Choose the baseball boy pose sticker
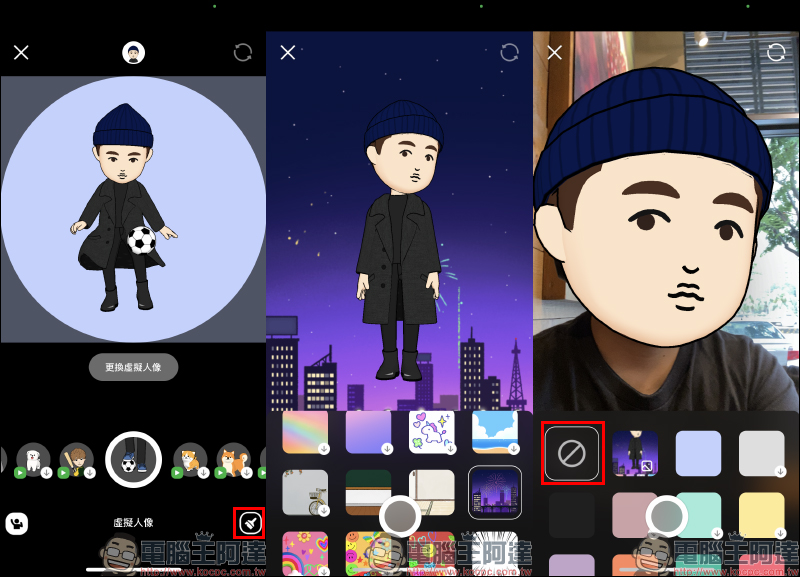This screenshot has height=577, width=800. pos(77,460)
